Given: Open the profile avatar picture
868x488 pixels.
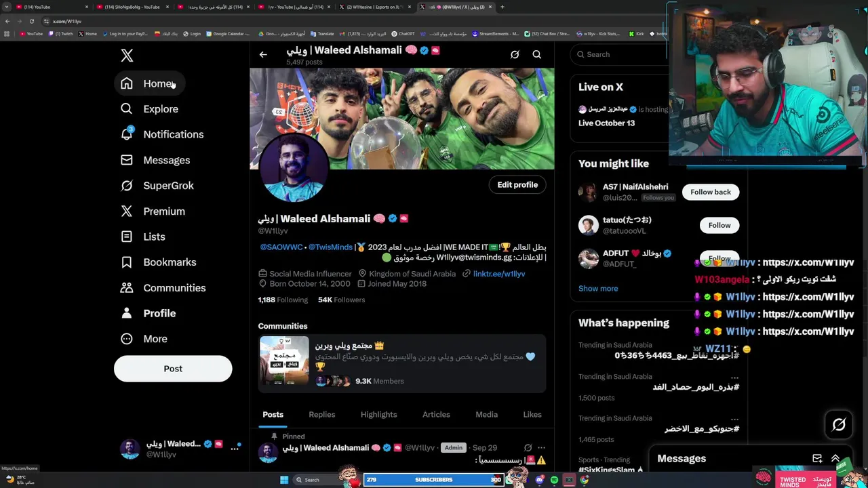Looking at the screenshot, I should tap(293, 168).
